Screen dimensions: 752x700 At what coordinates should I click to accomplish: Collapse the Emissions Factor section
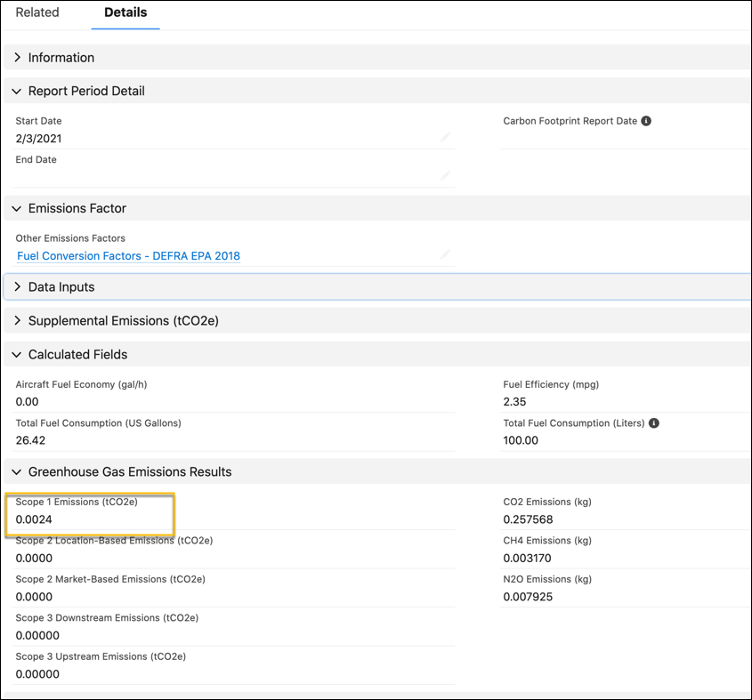(377, 208)
